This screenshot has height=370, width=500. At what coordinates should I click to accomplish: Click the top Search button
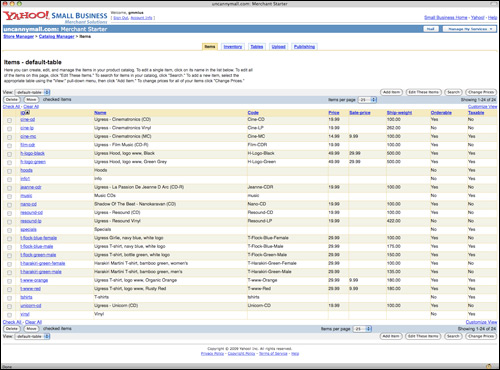pyautogui.click(x=453, y=92)
